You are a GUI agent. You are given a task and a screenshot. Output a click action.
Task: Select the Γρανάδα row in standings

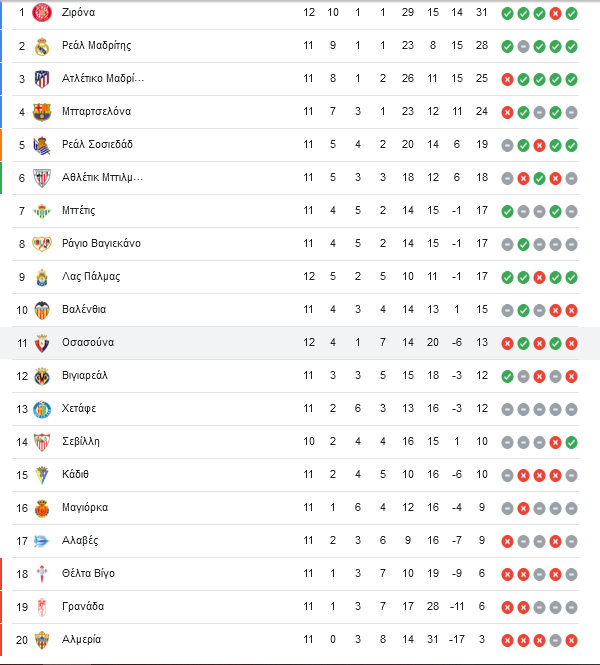(x=295, y=607)
